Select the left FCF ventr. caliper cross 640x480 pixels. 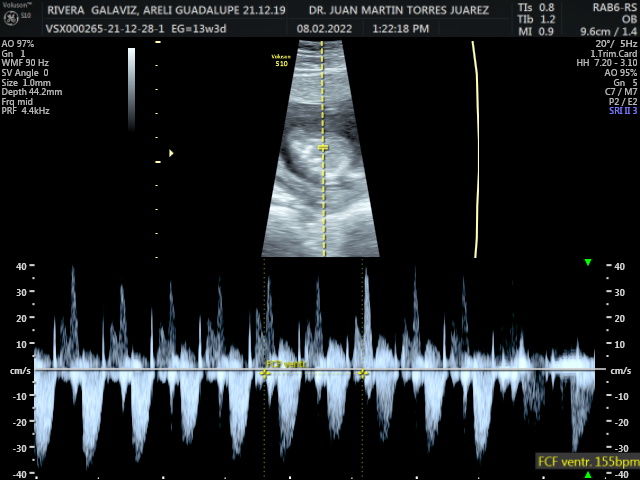(265, 372)
